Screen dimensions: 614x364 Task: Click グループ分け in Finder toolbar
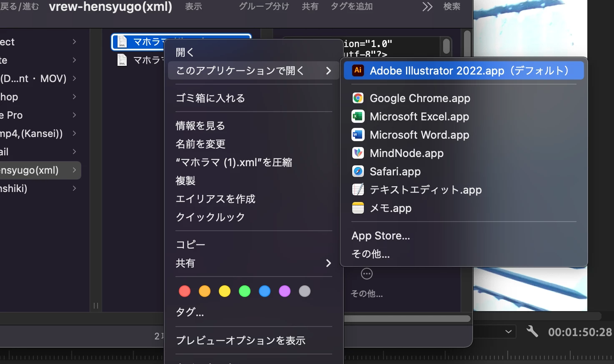(264, 6)
